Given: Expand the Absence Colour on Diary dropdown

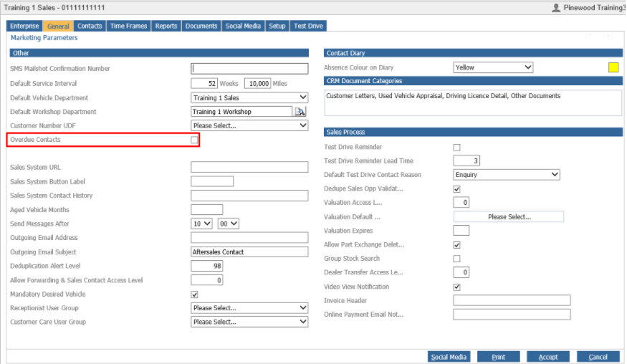Looking at the screenshot, I should pyautogui.click(x=493, y=67).
